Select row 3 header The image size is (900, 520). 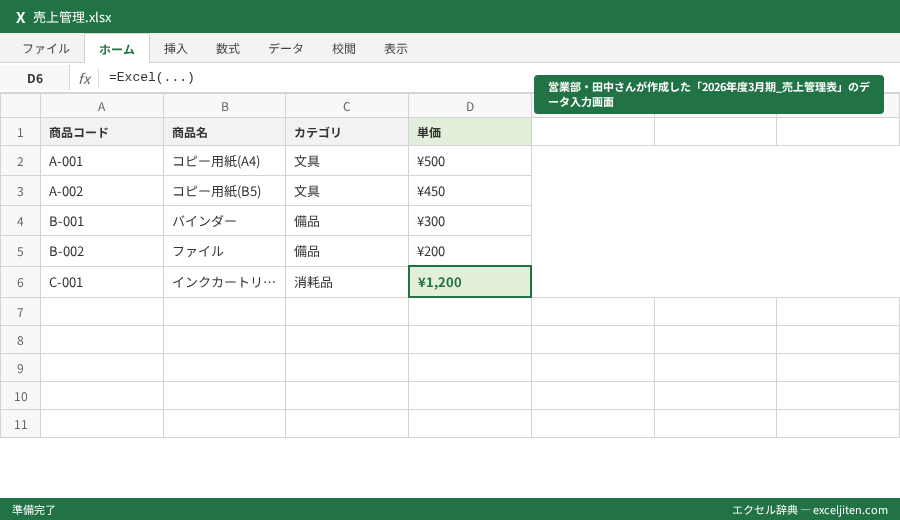pos(20,191)
